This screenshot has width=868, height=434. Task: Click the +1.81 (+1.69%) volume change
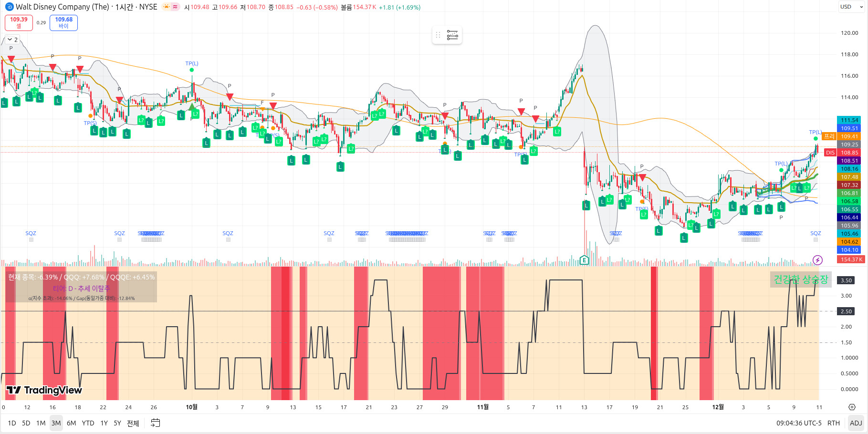tap(399, 7)
